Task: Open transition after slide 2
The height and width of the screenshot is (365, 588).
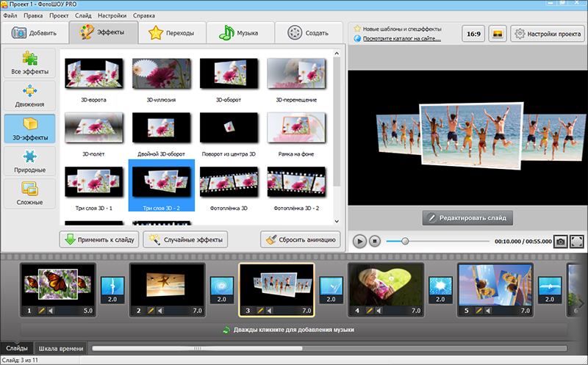Action: click(x=222, y=290)
